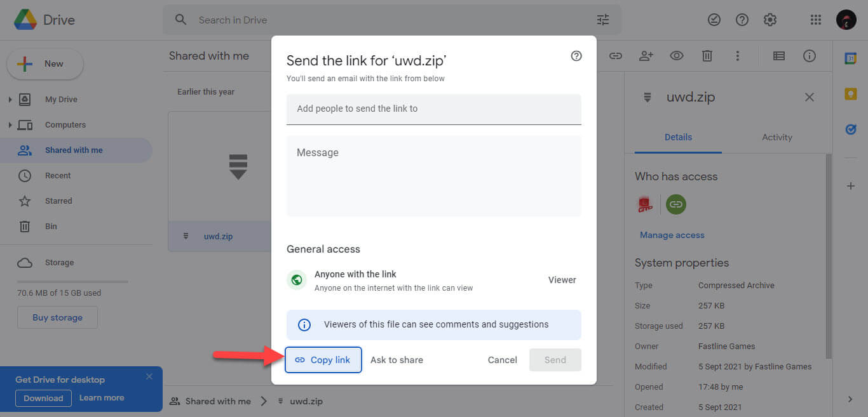Click the Add people input field
Viewport: 868px width, 417px height.
click(x=433, y=109)
